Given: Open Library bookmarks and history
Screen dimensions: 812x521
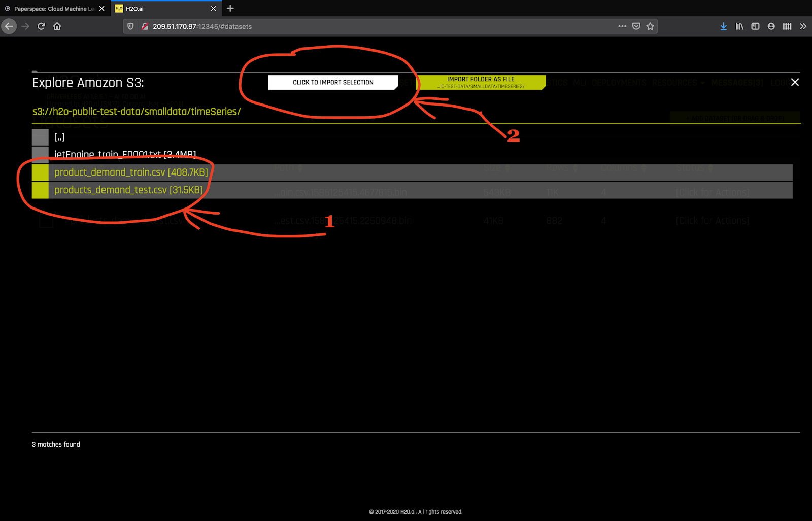Looking at the screenshot, I should point(739,26).
